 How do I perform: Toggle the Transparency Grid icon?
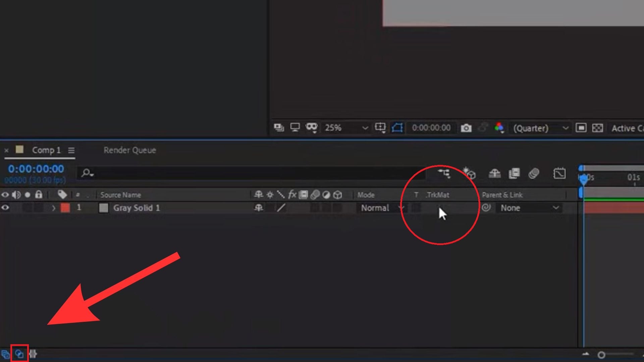point(597,128)
